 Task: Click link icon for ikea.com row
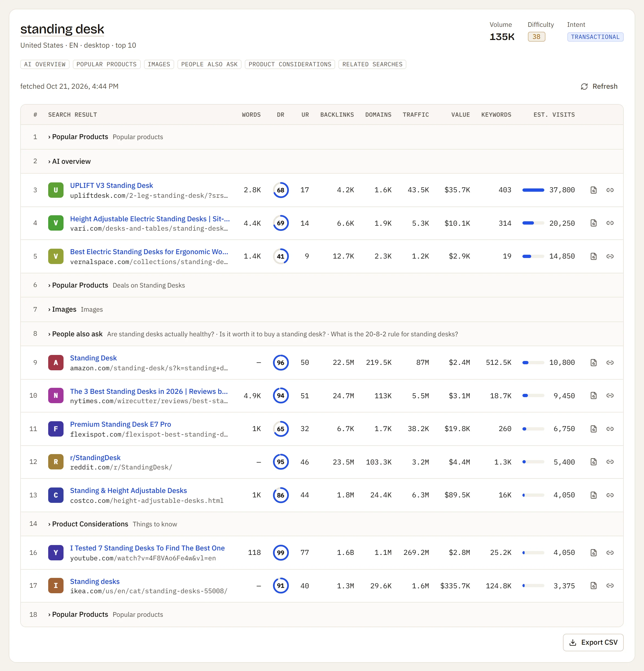(610, 586)
